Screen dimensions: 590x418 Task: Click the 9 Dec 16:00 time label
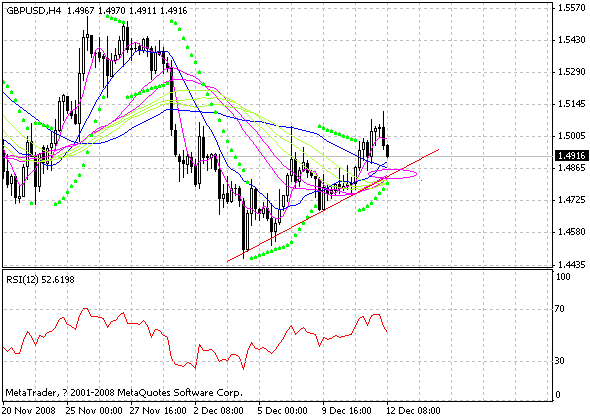coord(347,410)
